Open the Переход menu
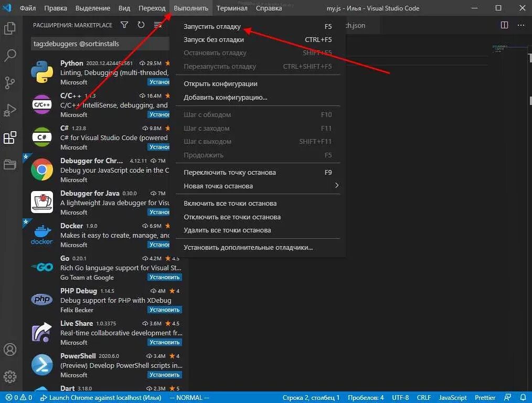Screen dimensions: 532x403 point(152,8)
